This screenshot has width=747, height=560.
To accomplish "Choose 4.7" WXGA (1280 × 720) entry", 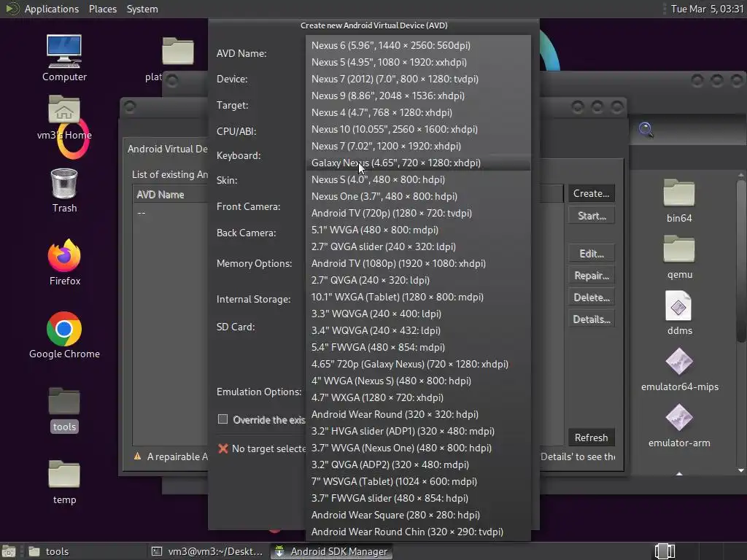I will click(x=418, y=397).
